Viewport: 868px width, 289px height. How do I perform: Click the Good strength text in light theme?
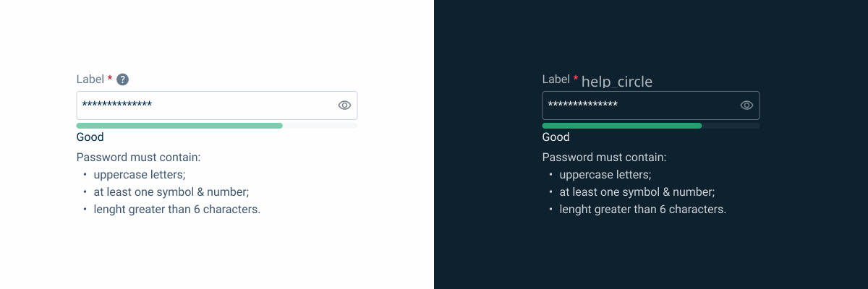pos(90,137)
